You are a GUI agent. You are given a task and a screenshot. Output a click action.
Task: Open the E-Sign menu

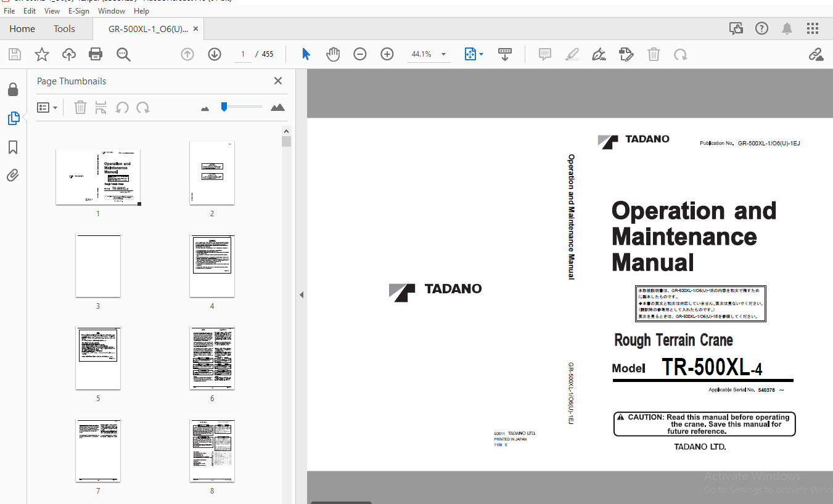coord(79,11)
